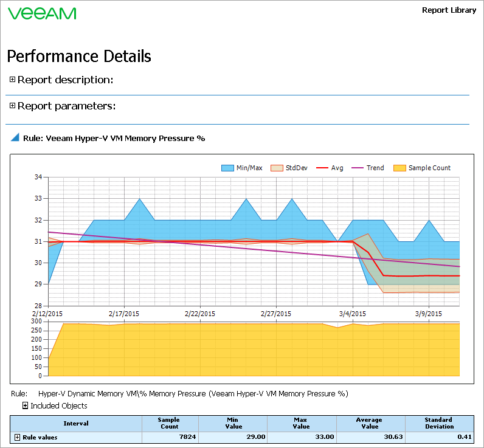
Task: Click the Report Library heading
Action: pyautogui.click(x=449, y=10)
